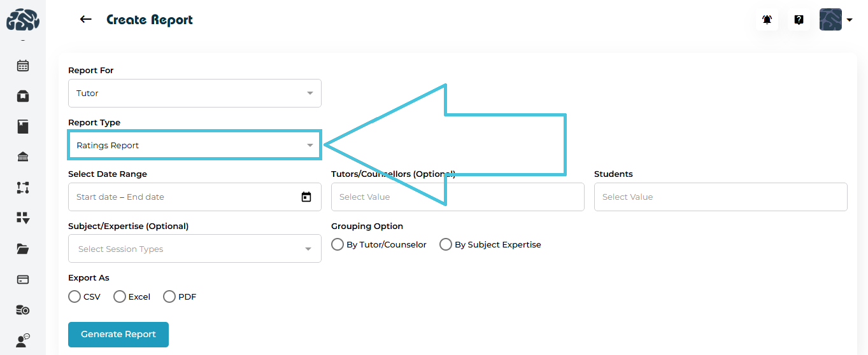This screenshot has width=868, height=355.
Task: Click the credit card sidebar icon
Action: click(23, 279)
